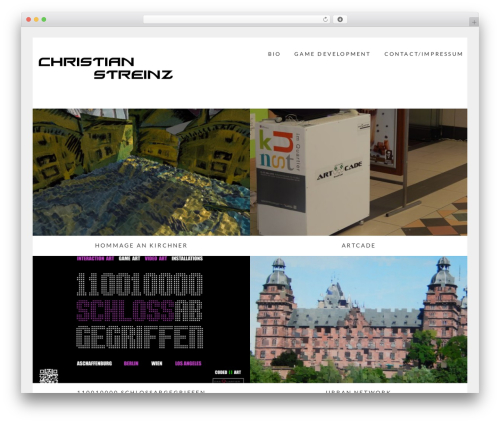Open the castle Urban Network image

pyautogui.click(x=359, y=319)
